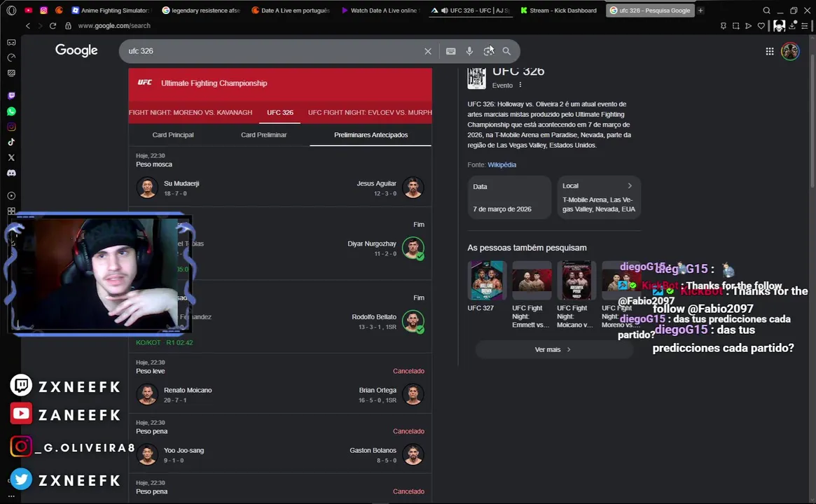
Task: Expand Ver mais related searches
Action: point(554,349)
